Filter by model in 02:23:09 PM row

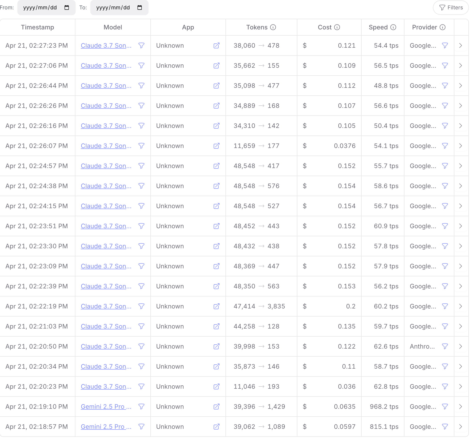click(x=141, y=266)
